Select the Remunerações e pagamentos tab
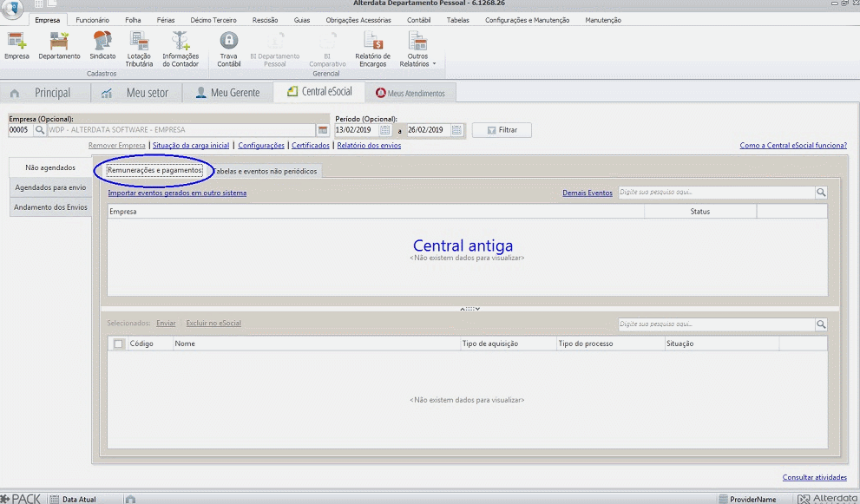 [x=154, y=171]
